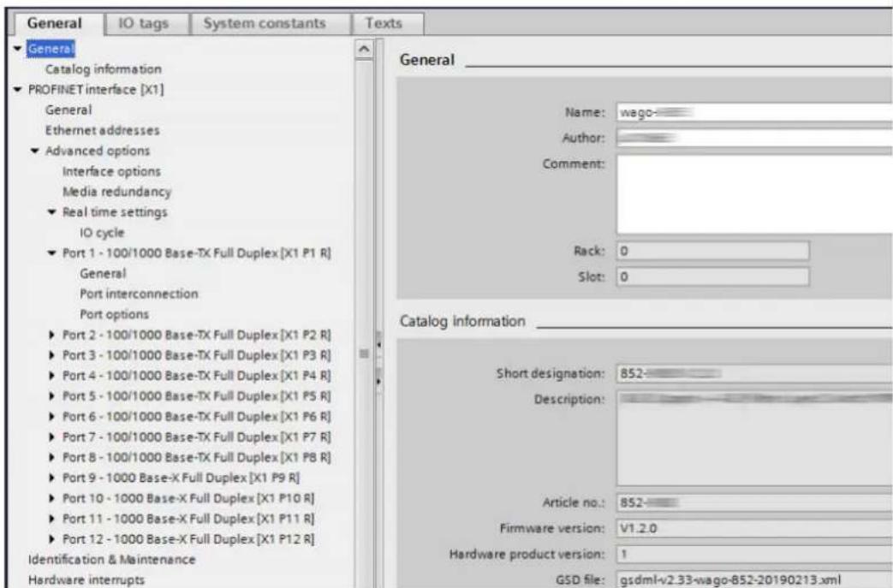Click the Name input field
Viewport: 893px width, 588px height.
[754, 112]
